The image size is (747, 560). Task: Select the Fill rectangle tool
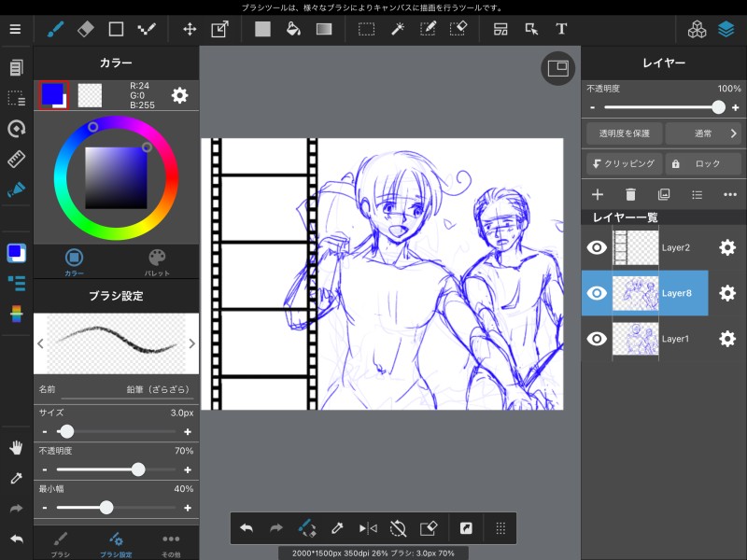click(x=262, y=29)
